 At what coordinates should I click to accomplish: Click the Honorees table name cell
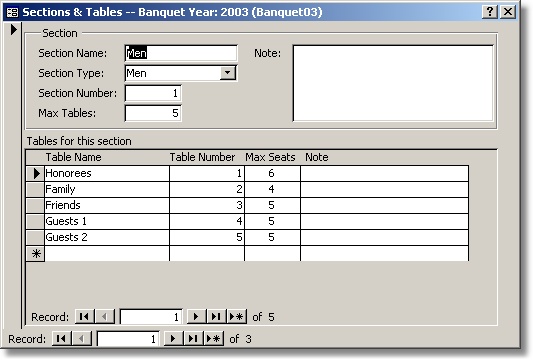[107, 173]
